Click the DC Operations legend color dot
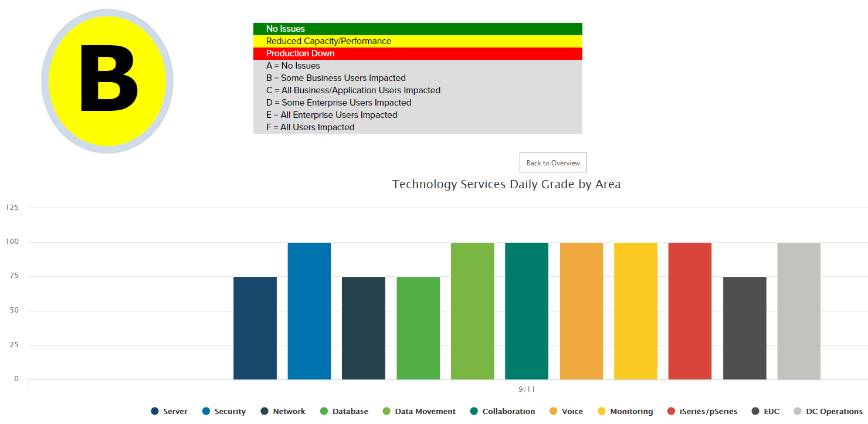This screenshot has width=868, height=424. (x=798, y=411)
